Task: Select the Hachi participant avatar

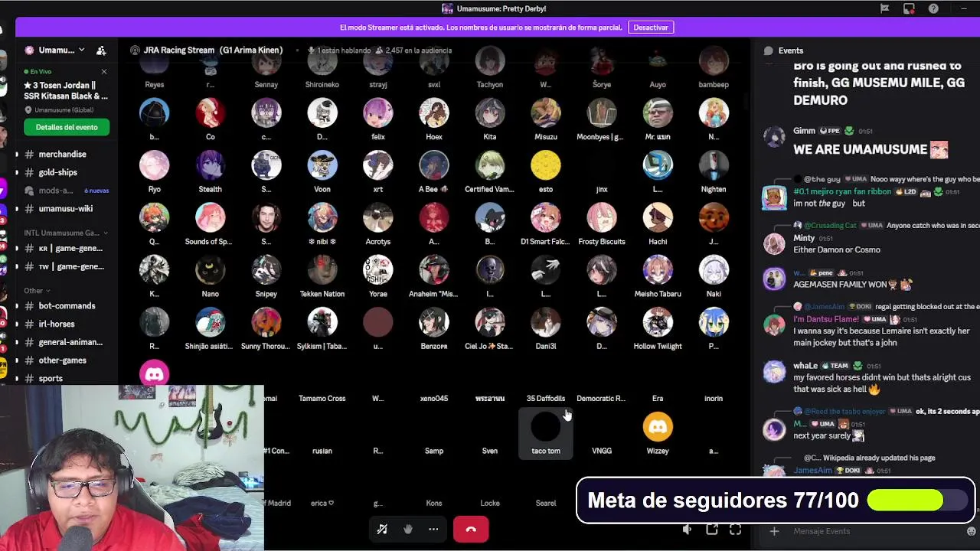Action: (658, 218)
